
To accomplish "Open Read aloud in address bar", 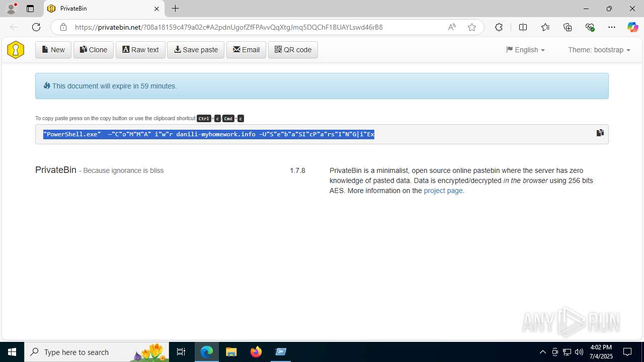I will click(x=452, y=27).
